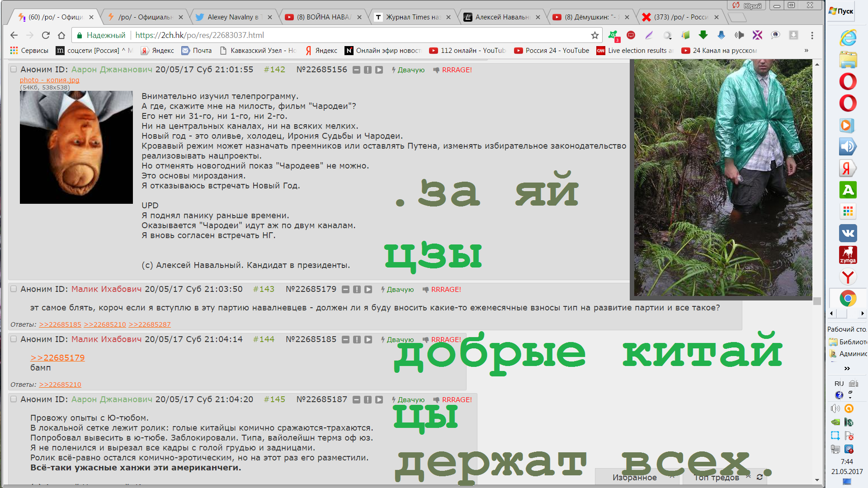Viewport: 868px width, 488px height.
Task: Check the box next to post #145
Action: tap(14, 399)
